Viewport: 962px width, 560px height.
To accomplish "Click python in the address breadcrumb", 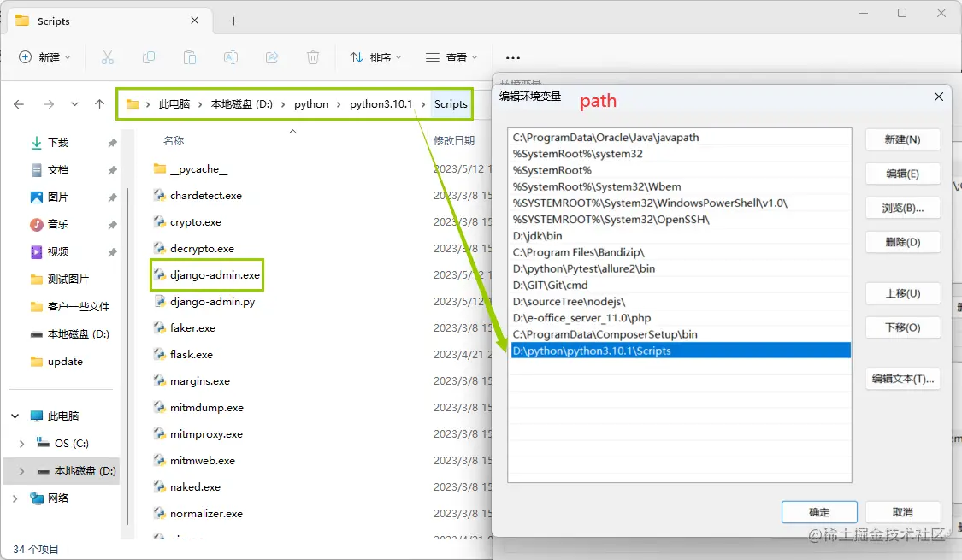I will point(311,104).
